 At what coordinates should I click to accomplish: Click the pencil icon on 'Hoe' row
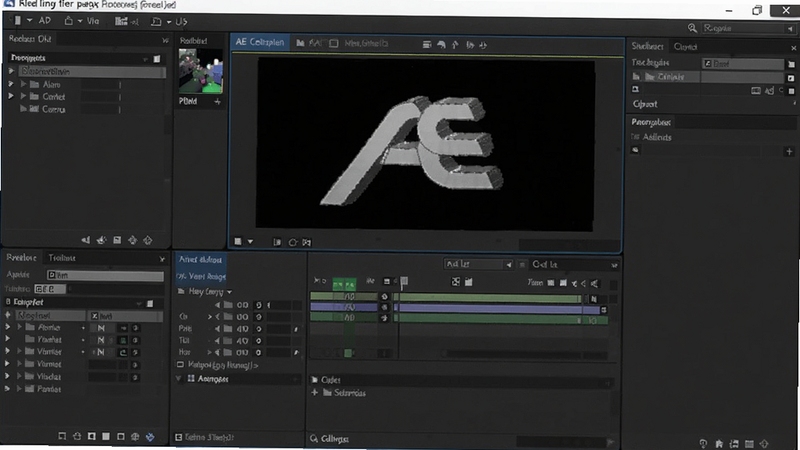296,353
